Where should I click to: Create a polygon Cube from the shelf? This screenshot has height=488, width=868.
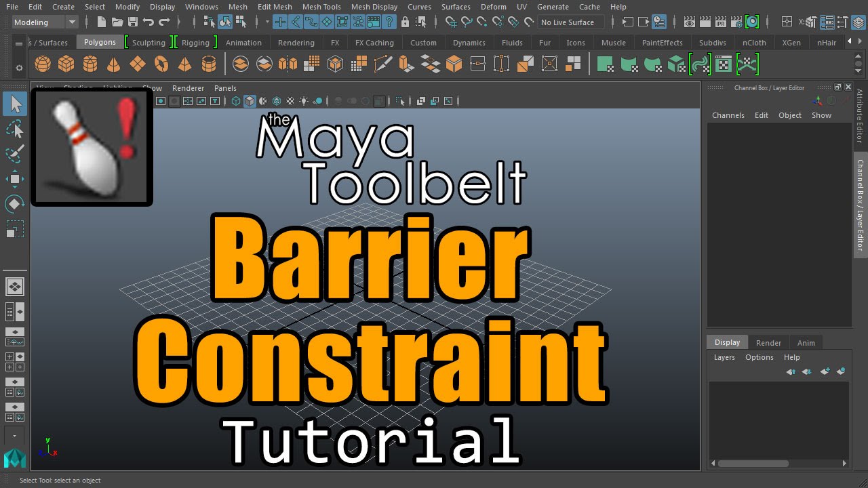click(x=66, y=64)
